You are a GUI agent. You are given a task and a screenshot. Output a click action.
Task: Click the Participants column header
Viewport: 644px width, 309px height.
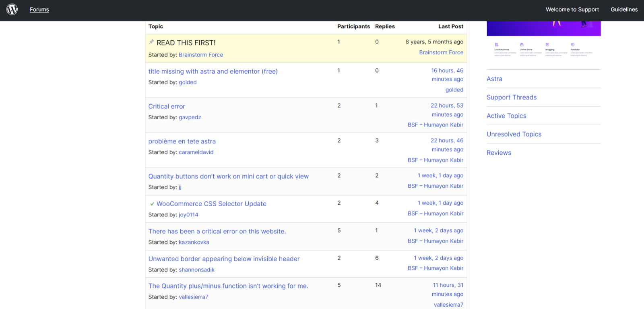pos(353,27)
